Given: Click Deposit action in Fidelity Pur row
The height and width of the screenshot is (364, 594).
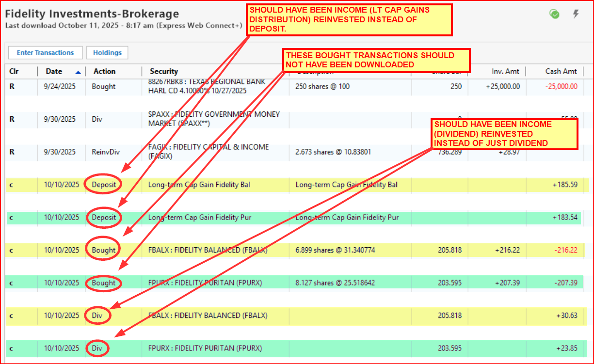Looking at the screenshot, I should pos(104,217).
